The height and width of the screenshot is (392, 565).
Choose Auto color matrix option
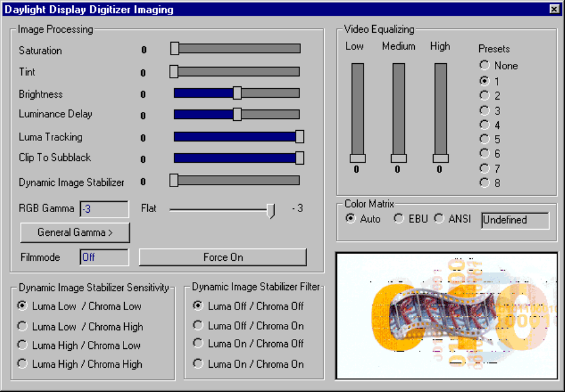coord(350,219)
